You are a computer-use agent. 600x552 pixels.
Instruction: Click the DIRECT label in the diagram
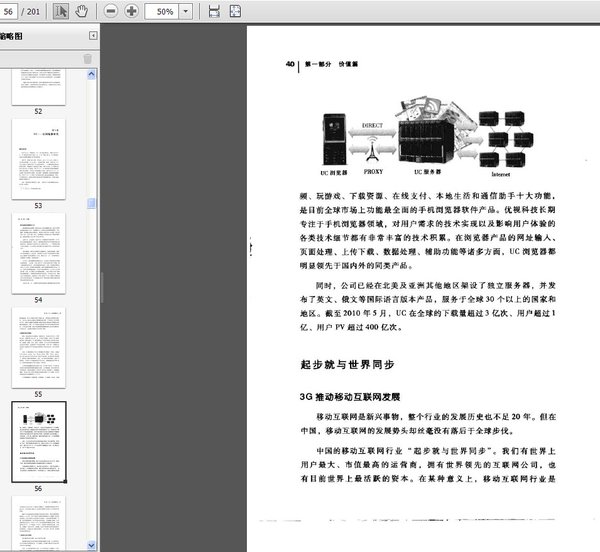pos(372,125)
